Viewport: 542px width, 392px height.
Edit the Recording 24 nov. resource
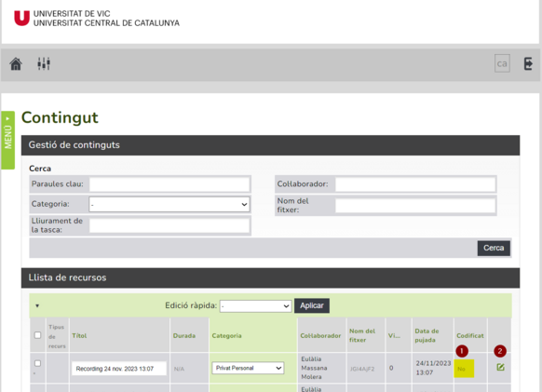500,367
